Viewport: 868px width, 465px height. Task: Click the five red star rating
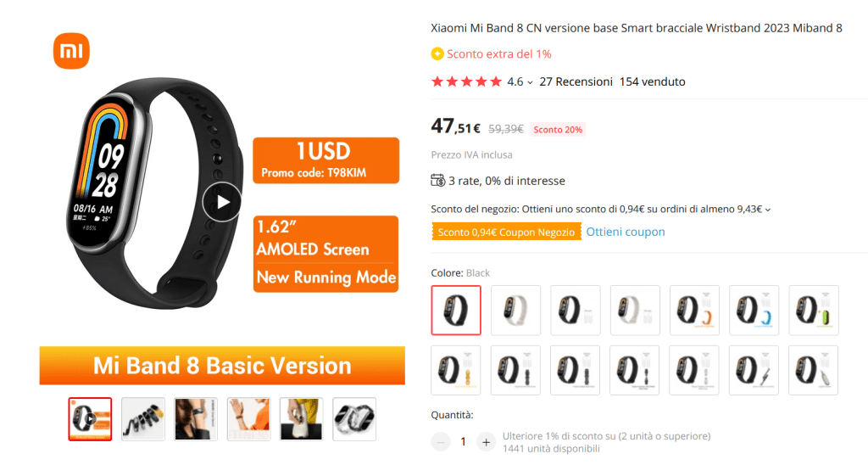click(x=466, y=81)
